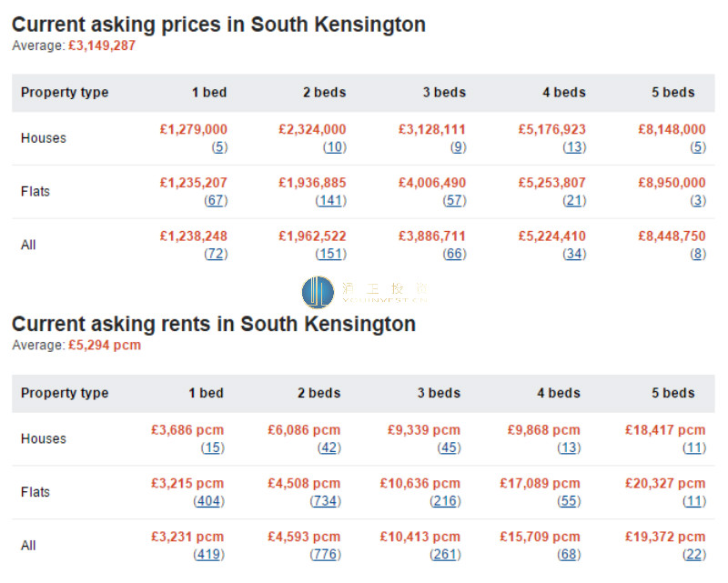Open the 141 listings for 2 beds flats for sale
The image size is (728, 583).
331,200
